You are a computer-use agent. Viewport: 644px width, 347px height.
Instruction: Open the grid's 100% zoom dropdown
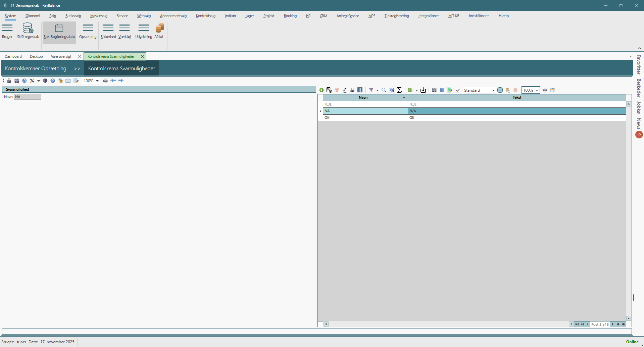point(537,90)
